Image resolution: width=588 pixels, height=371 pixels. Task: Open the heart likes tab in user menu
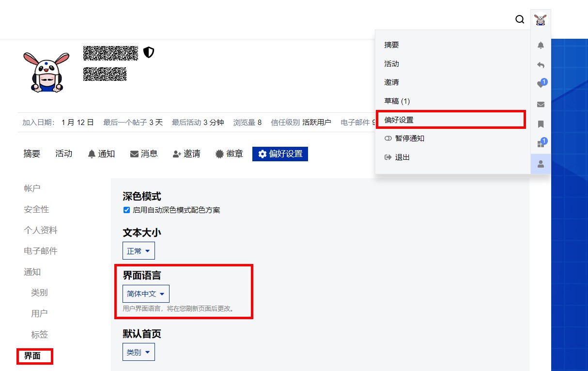point(541,85)
